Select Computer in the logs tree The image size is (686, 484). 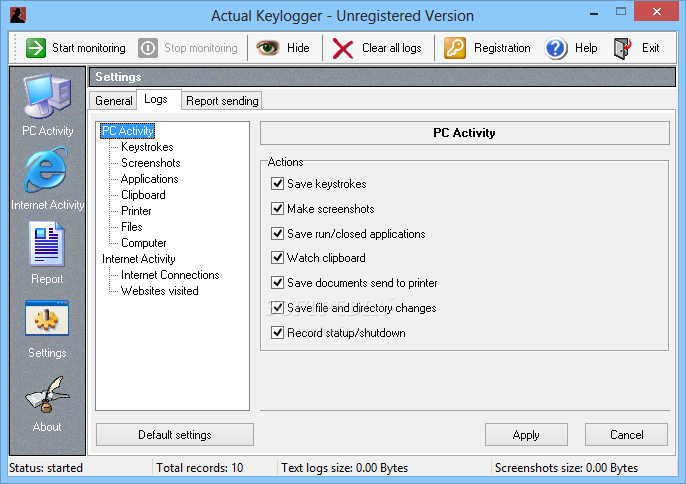pos(144,243)
